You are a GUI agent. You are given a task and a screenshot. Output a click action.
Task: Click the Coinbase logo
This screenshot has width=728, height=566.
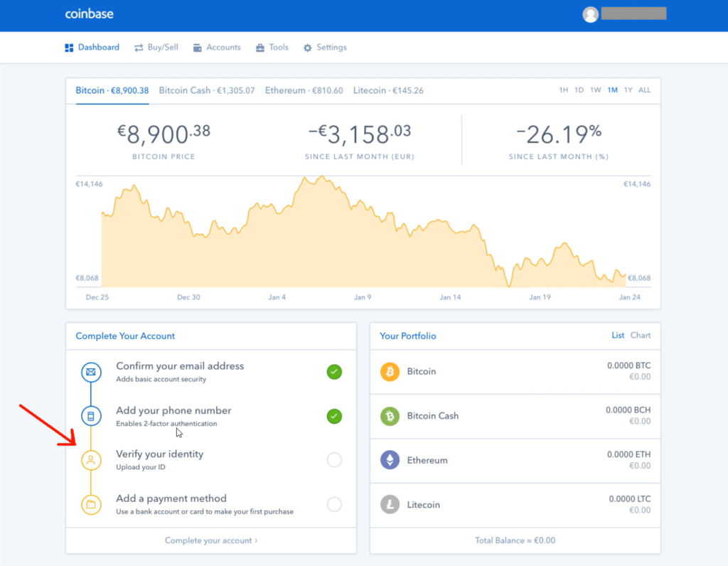click(x=89, y=14)
